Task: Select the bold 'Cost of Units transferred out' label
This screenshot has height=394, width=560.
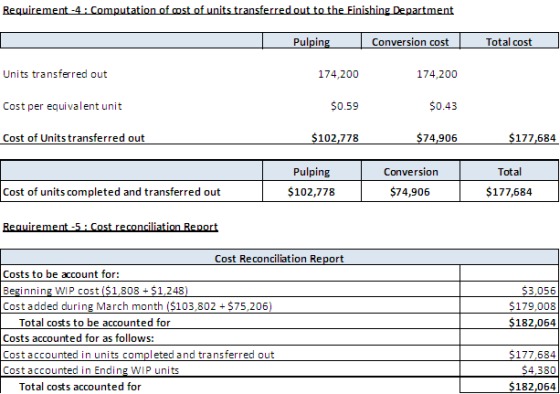Action: point(74,138)
